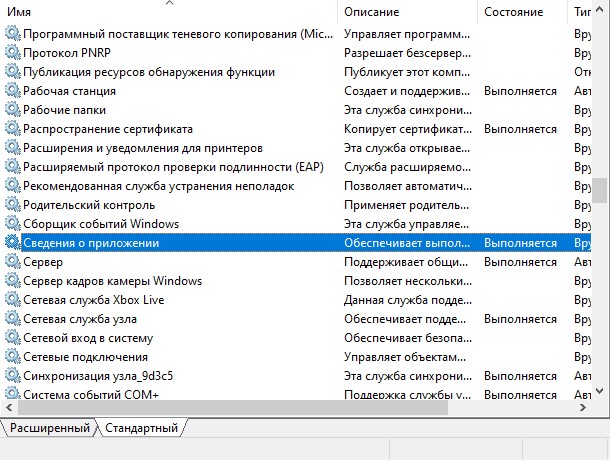Select the service Рабочая станция

[70, 91]
